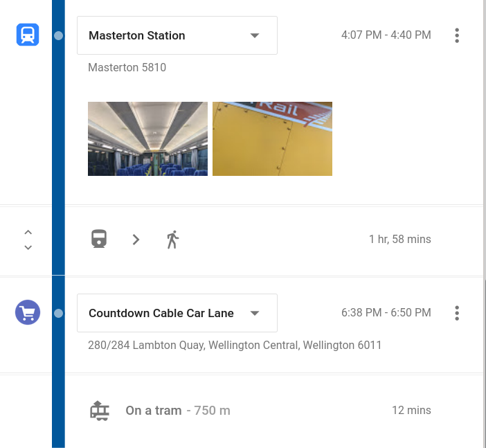Viewport: 486px width, 448px height.
Task: Open the Masterton Station place dropdown
Action: [x=177, y=35]
